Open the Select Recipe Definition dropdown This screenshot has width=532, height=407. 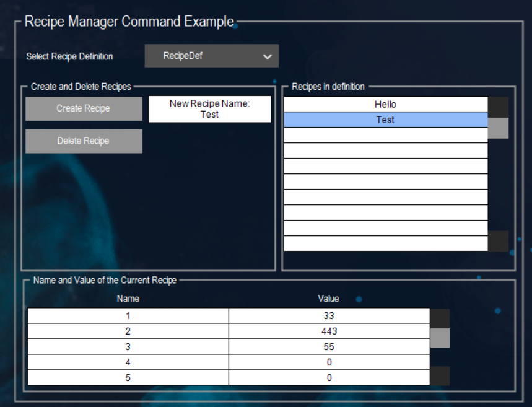pyautogui.click(x=211, y=56)
